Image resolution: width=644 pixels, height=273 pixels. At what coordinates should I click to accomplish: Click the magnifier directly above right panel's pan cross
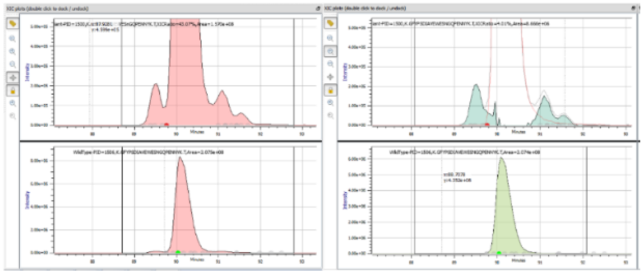click(330, 64)
